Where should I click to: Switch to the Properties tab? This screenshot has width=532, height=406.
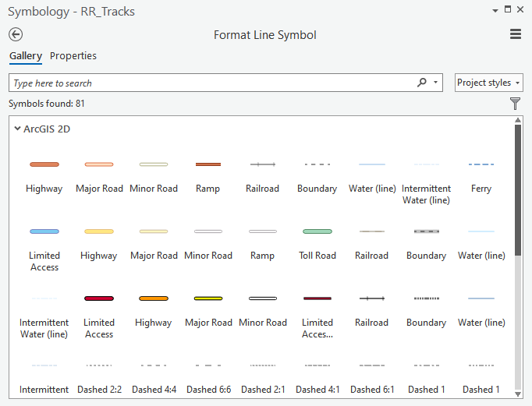tap(73, 56)
